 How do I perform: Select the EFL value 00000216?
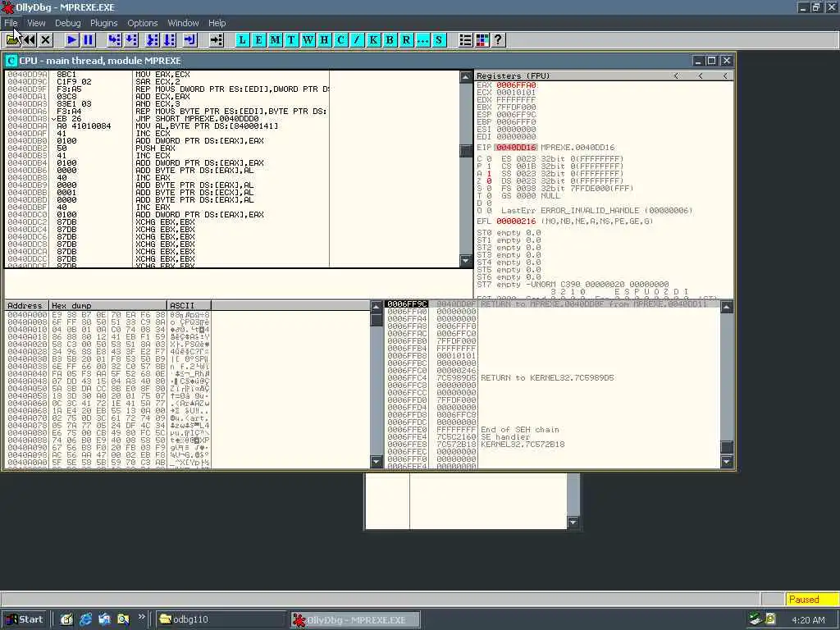(x=516, y=221)
